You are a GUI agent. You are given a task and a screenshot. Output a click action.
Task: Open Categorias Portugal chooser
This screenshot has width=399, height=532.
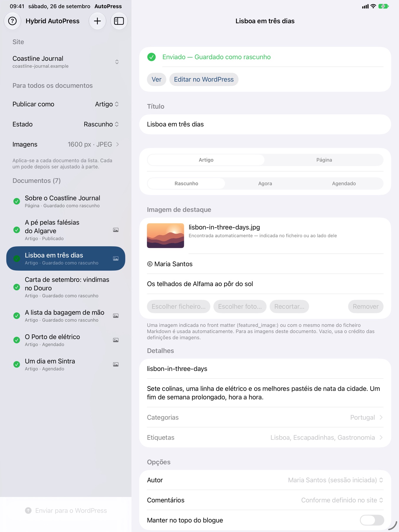[x=265, y=417]
